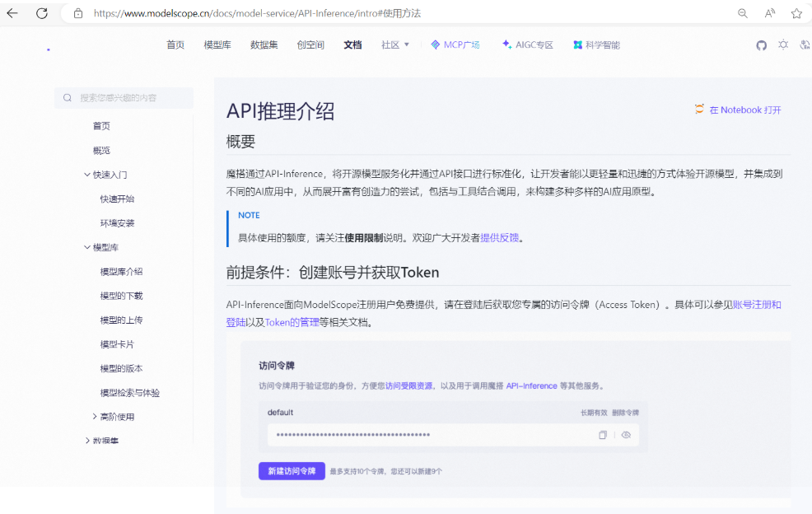Click the language switch icon in the header
The image size is (812, 514).
[x=805, y=44]
